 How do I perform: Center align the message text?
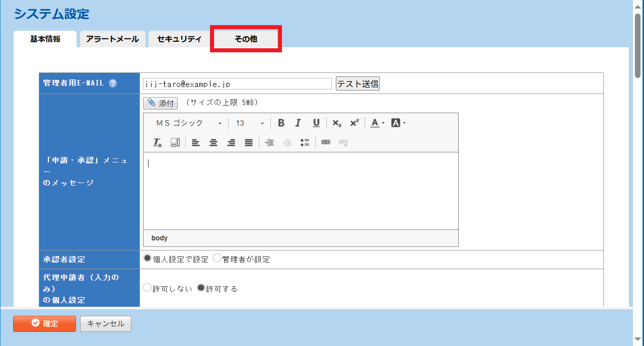click(213, 143)
